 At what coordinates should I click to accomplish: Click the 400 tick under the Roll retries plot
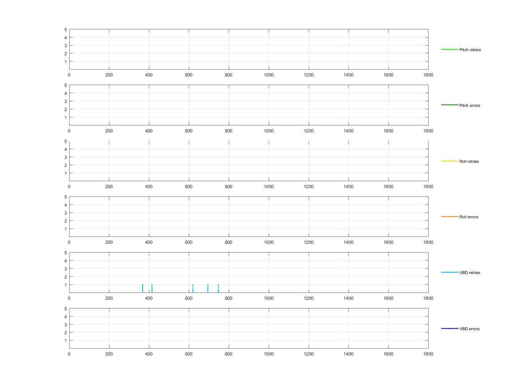coord(149,186)
